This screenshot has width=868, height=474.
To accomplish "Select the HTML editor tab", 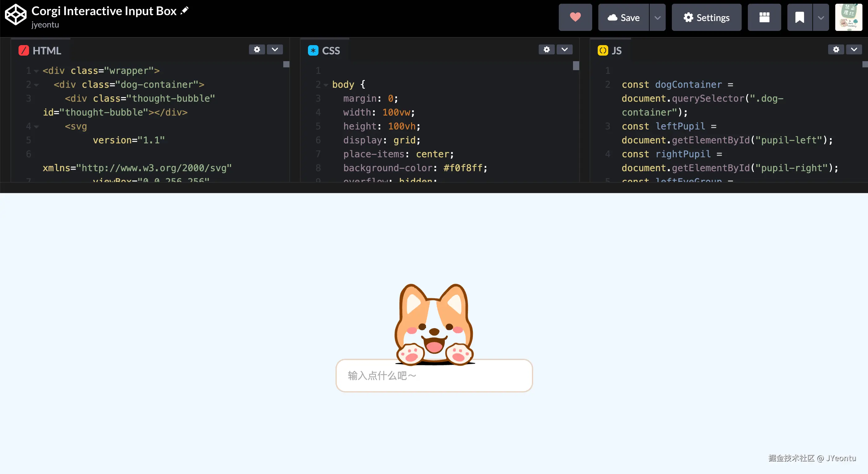I will coord(40,51).
